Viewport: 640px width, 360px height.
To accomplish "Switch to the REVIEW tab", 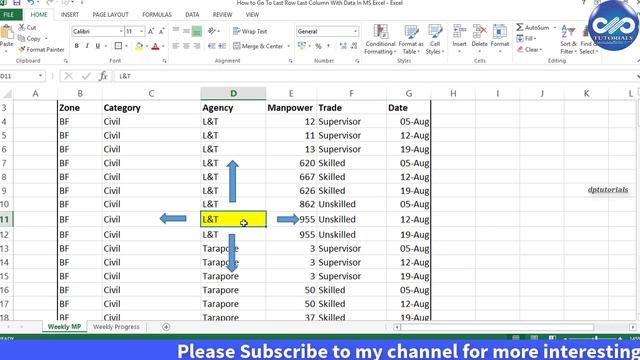I will click(222, 15).
